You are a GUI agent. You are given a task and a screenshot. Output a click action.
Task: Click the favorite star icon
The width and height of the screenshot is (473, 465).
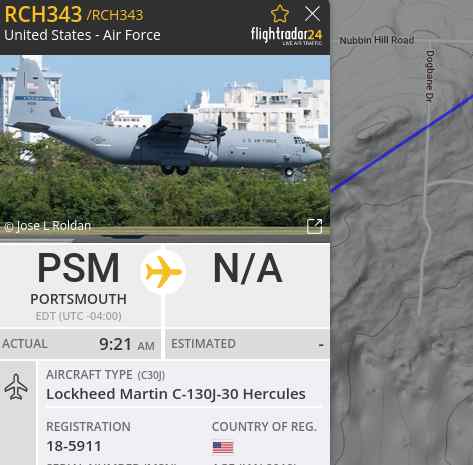[x=279, y=14]
